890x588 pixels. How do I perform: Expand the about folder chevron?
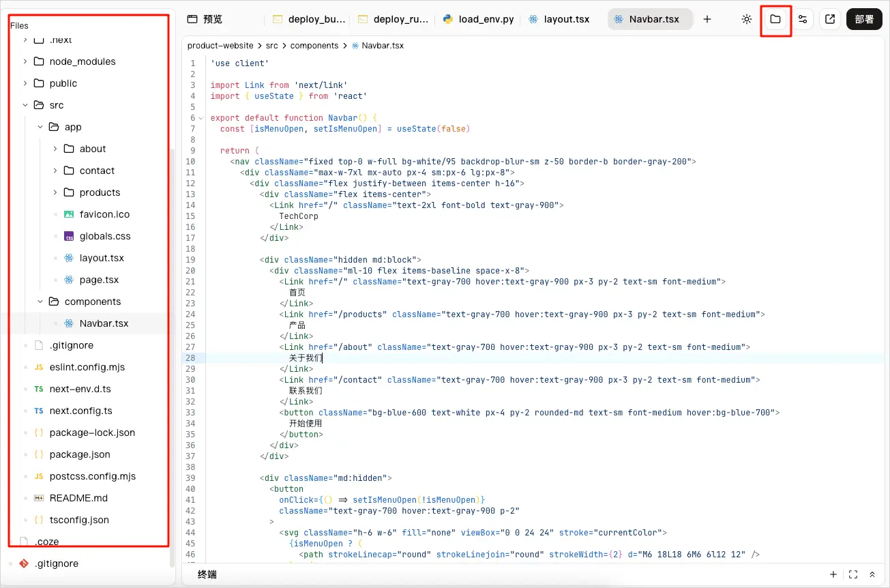pos(55,149)
